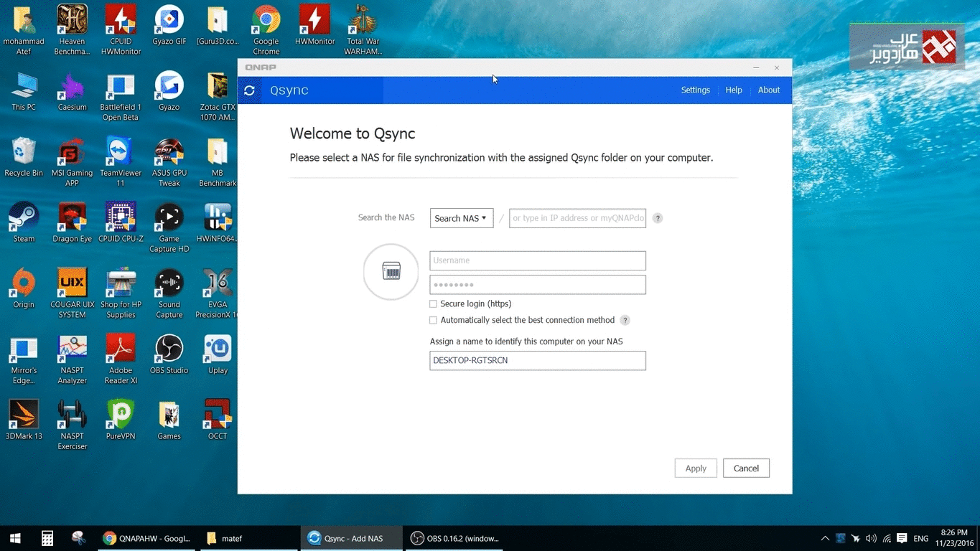This screenshot has width=980, height=551.
Task: Select the Games folder on desktop
Action: (169, 420)
